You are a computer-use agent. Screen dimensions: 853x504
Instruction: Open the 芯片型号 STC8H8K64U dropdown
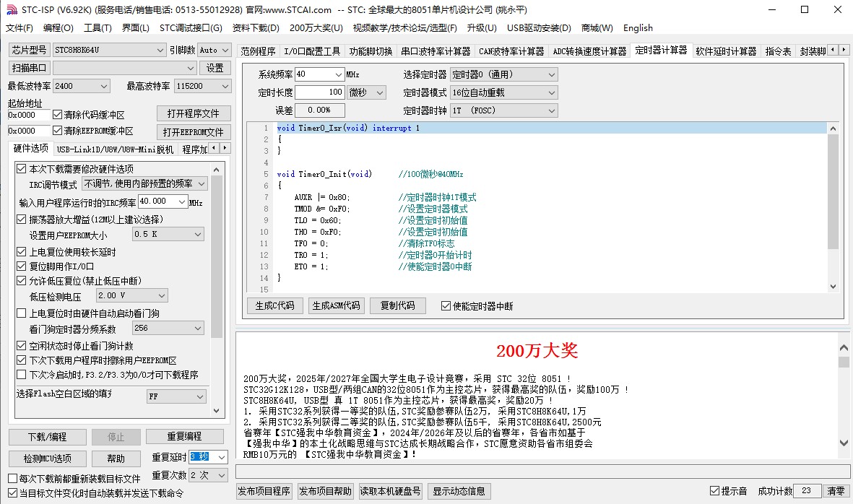(x=160, y=50)
